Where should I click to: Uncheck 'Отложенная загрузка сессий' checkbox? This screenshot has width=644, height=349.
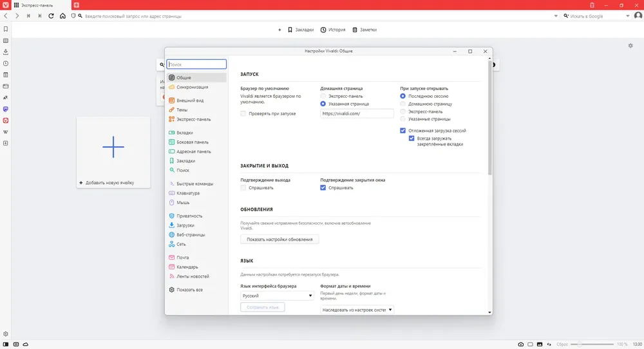click(x=403, y=131)
